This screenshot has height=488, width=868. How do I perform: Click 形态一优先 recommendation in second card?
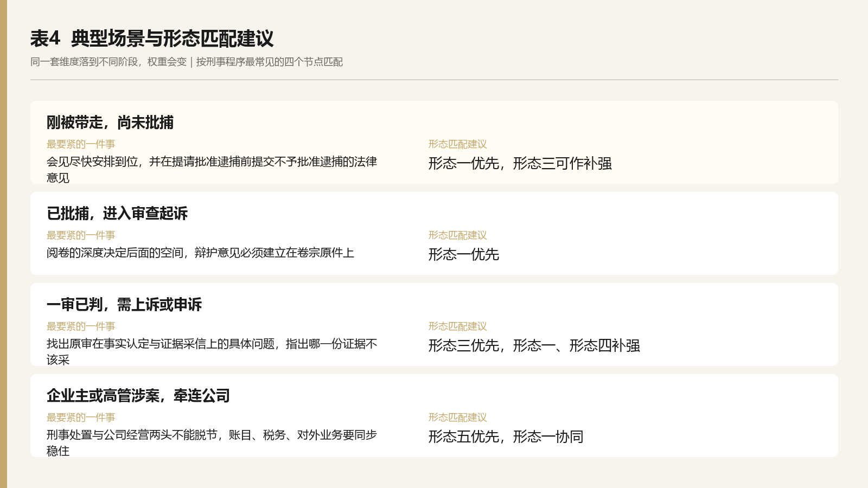pyautogui.click(x=464, y=254)
